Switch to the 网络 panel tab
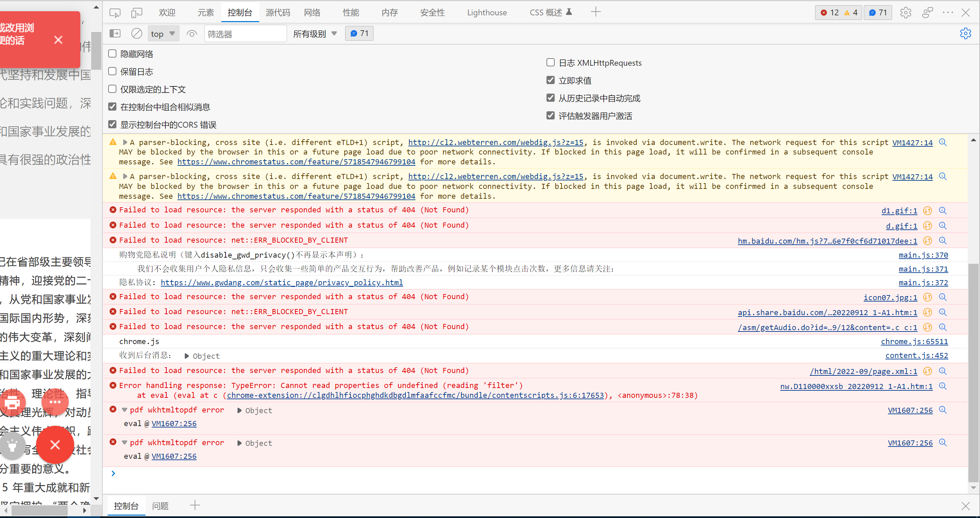Screen dimensions: 980x518 312,12
